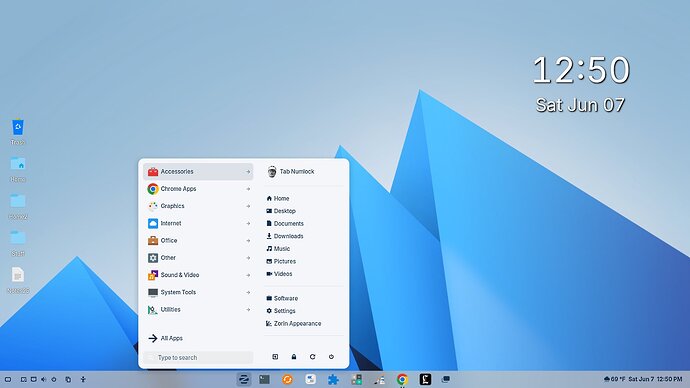
Task: Click the Zorin menu button in taskbar
Action: click(243, 379)
